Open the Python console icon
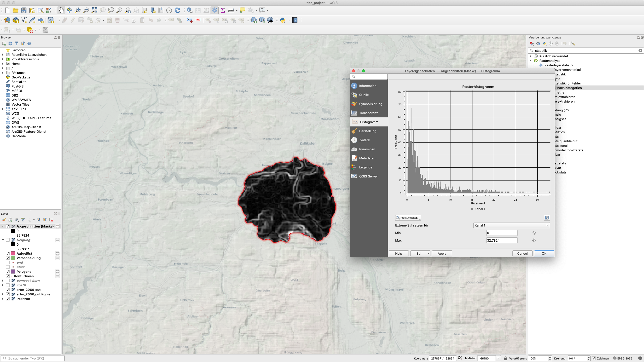Viewport: 644px width, 362px height. [x=283, y=20]
